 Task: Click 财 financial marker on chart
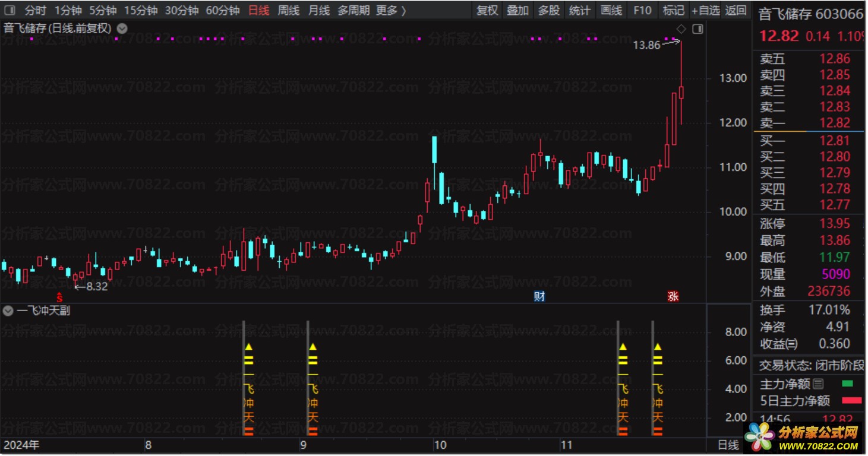coord(539,296)
